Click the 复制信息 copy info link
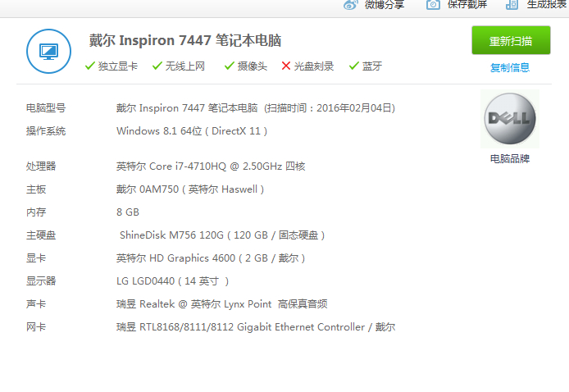569x392 pixels. (510, 68)
